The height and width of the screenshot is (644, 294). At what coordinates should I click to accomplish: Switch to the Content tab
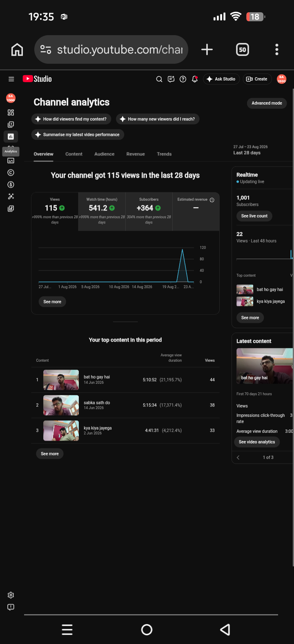coord(74,154)
